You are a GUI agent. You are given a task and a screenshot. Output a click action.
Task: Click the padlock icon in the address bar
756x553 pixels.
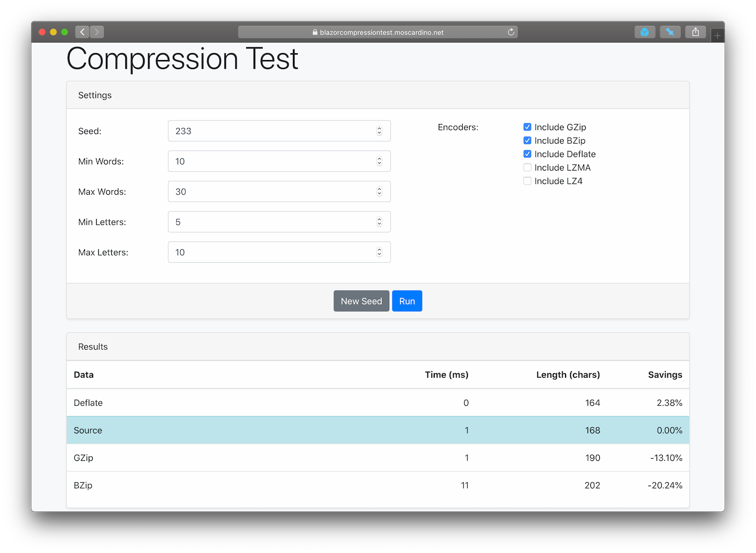point(315,32)
